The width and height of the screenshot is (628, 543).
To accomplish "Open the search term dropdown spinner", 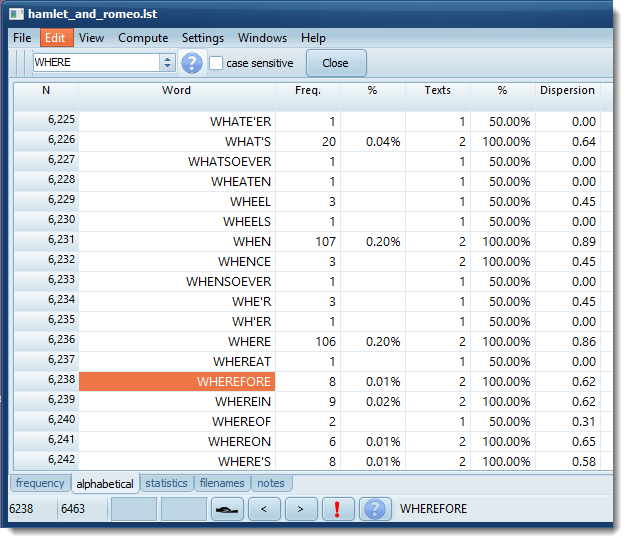I will coord(167,63).
